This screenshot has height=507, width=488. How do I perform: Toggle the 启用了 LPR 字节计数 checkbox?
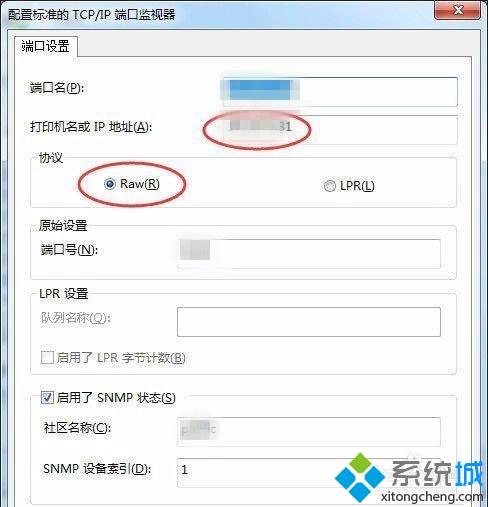pos(47,358)
